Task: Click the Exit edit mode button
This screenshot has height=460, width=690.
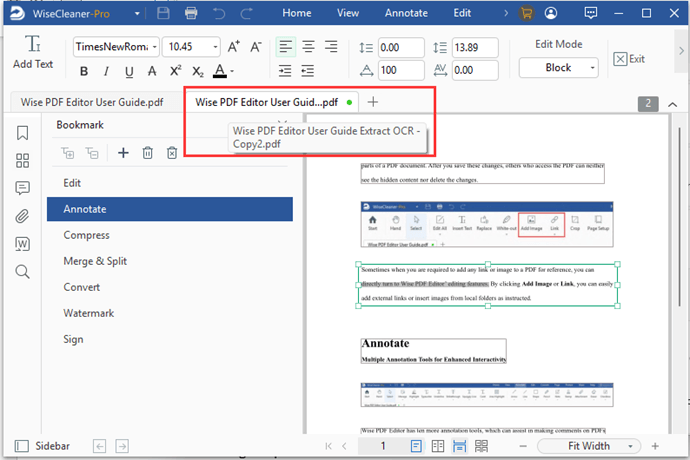Action: pyautogui.click(x=629, y=59)
